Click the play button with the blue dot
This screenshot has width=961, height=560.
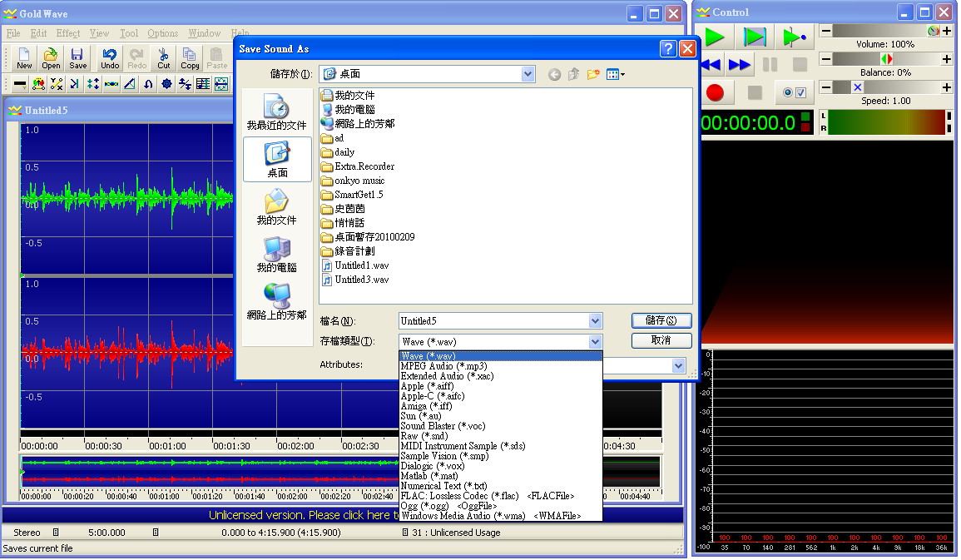coord(795,37)
